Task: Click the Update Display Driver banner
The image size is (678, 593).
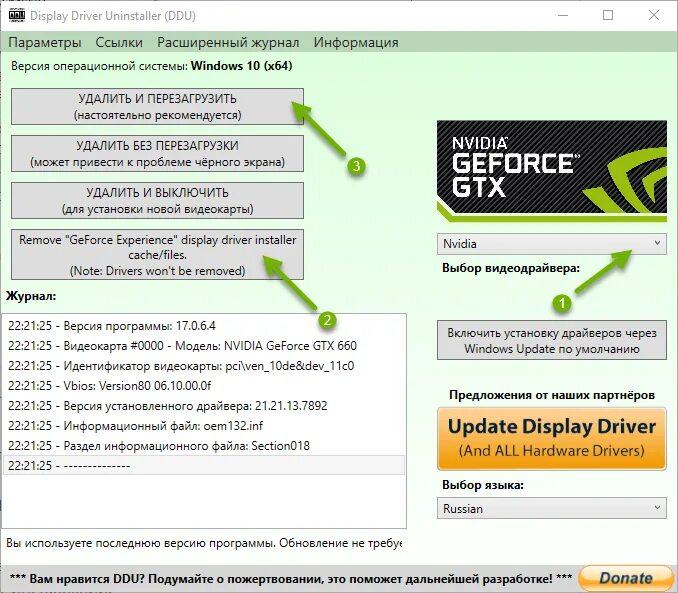Action: [552, 439]
